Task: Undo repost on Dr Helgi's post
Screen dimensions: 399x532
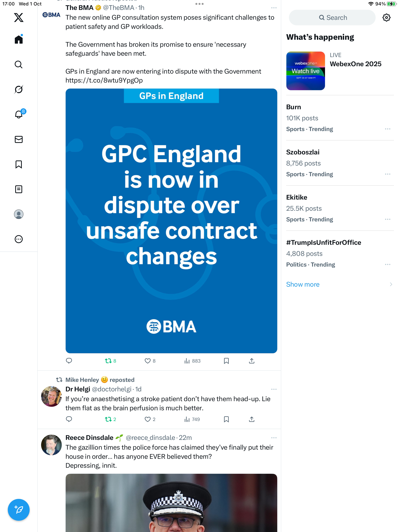Action: point(108,419)
